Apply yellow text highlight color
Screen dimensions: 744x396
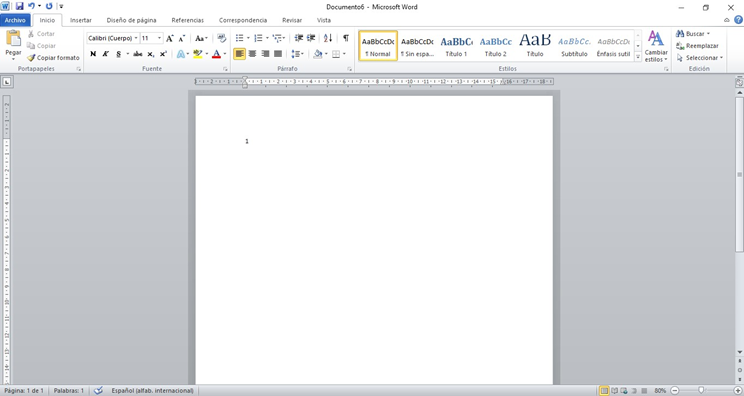(x=198, y=54)
